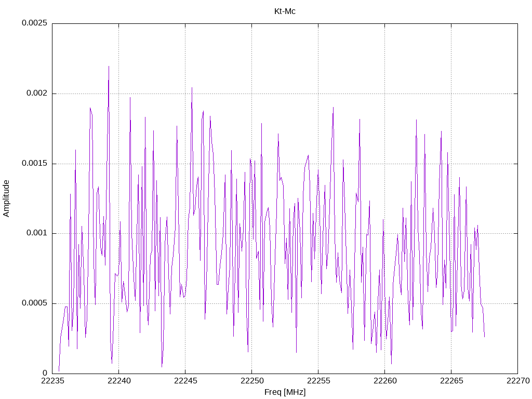This screenshot has width=532, height=399.
Task: Click the 22270 x-axis tick label
Action: pos(518,381)
